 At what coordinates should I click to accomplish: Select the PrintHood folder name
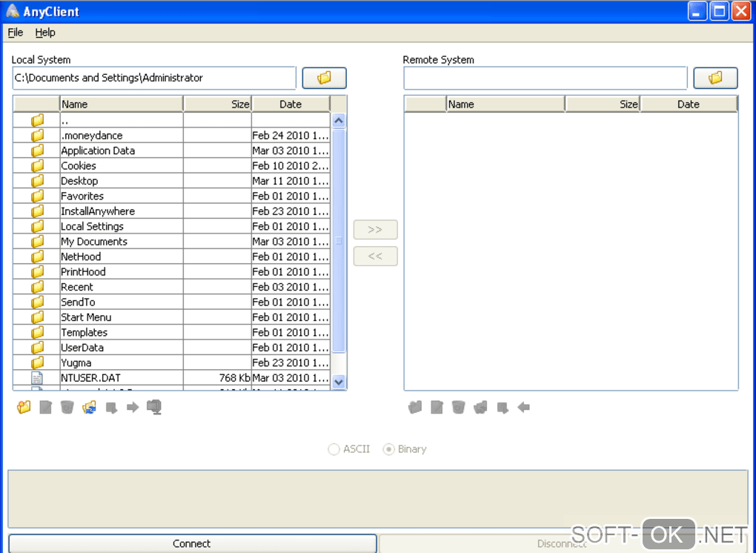pos(83,272)
